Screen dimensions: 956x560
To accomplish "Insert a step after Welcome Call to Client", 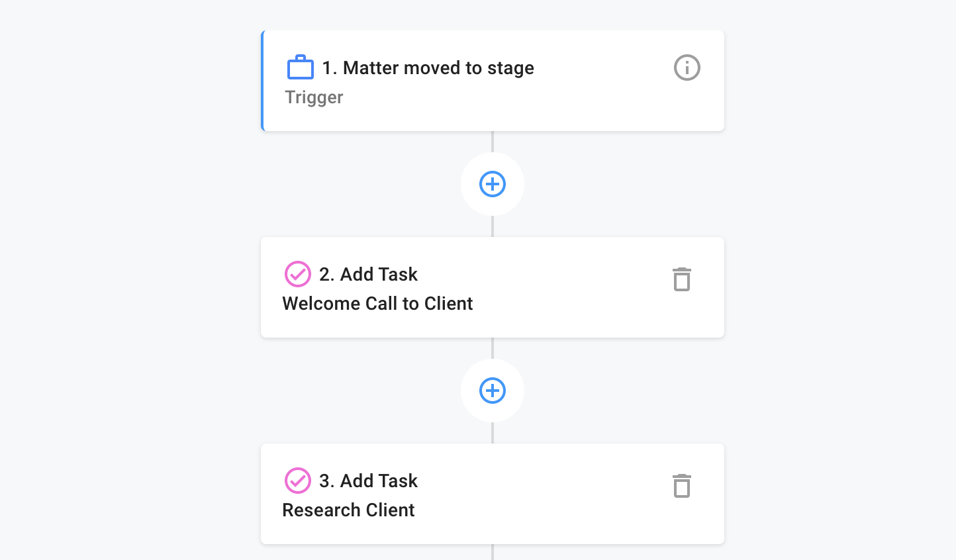I will (x=493, y=391).
